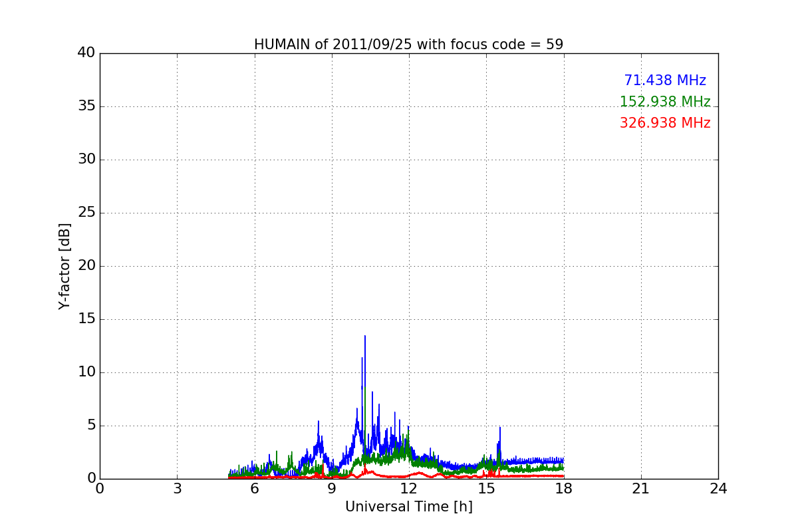
Task: Click the y-axis tick label 20
Action: pos(86,266)
